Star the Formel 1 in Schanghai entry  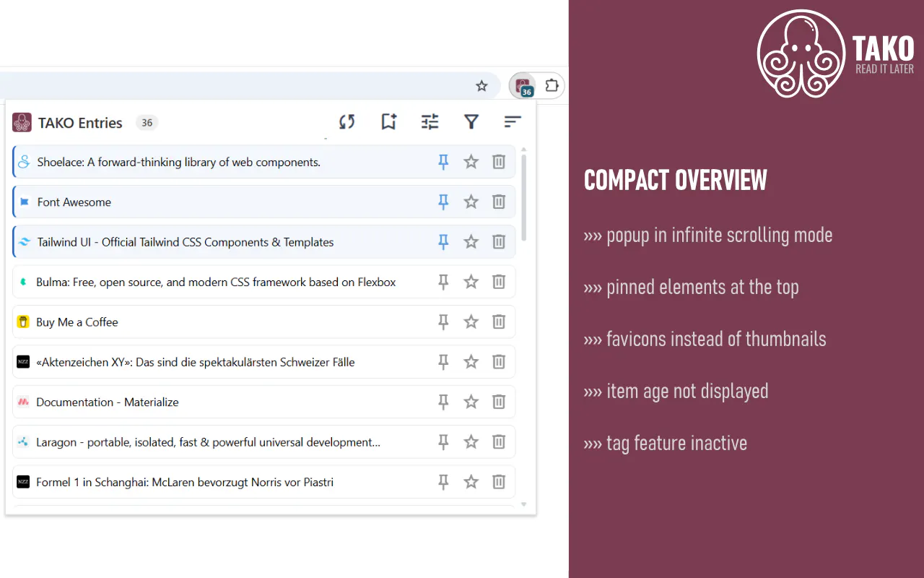tap(471, 482)
